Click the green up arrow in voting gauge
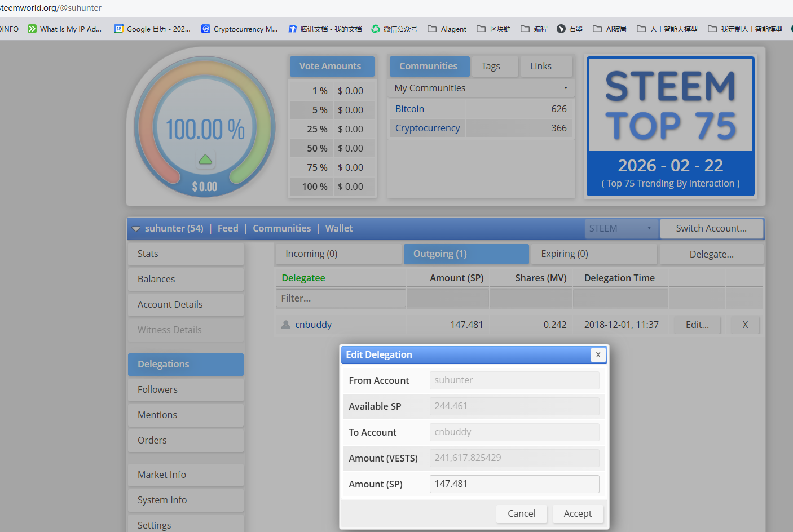This screenshot has width=793, height=532. (205, 159)
